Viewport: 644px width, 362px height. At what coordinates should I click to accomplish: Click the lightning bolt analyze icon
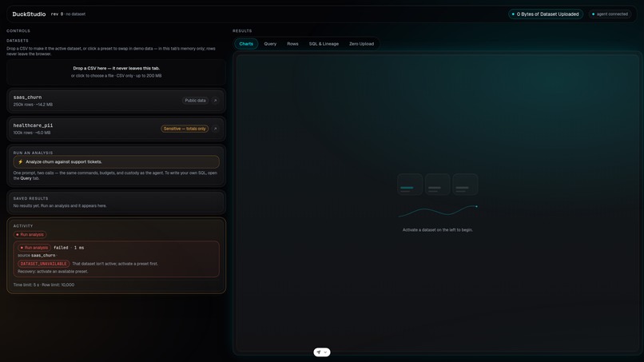coord(21,162)
